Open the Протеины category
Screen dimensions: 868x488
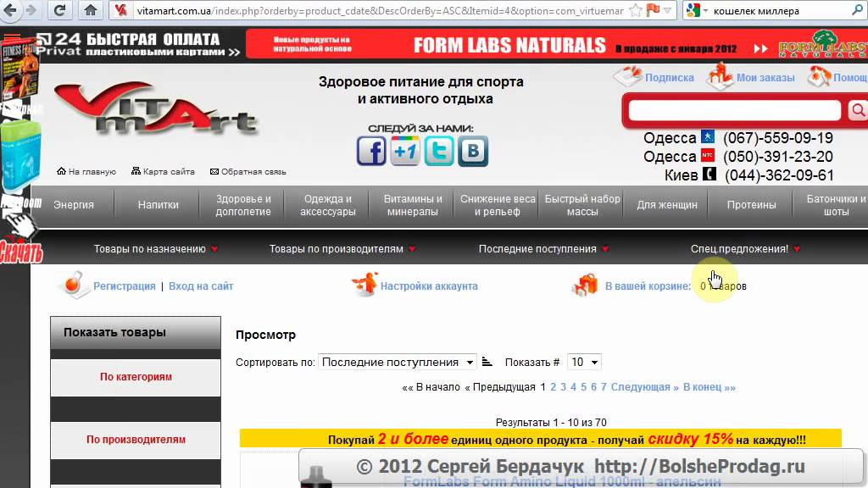pyautogui.click(x=751, y=205)
